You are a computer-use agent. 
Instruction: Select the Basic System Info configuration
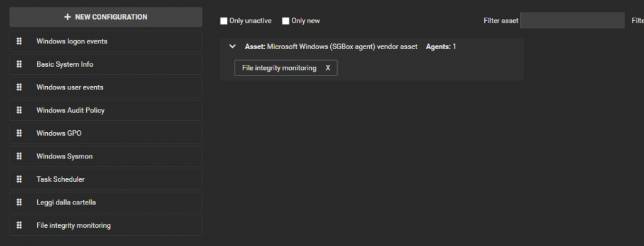click(x=106, y=64)
